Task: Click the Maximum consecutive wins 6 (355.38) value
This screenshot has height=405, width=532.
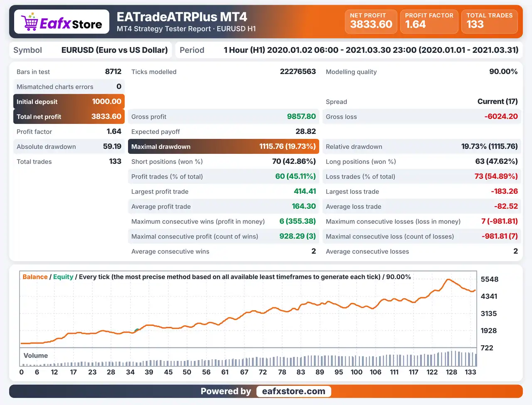Action: (x=298, y=221)
